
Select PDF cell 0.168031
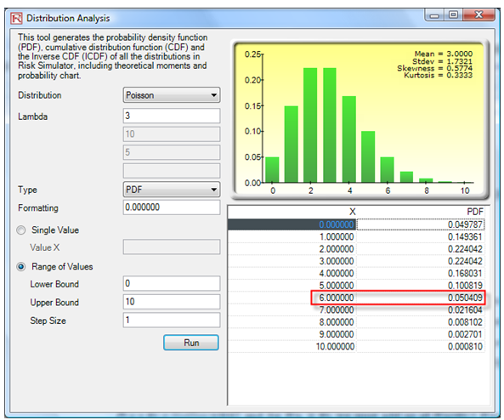tap(421, 274)
